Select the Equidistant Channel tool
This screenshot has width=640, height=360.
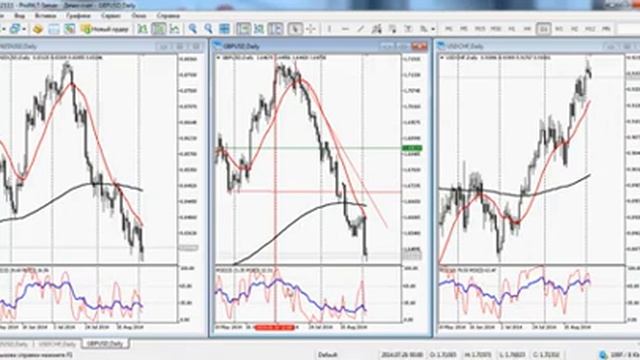[377, 29]
